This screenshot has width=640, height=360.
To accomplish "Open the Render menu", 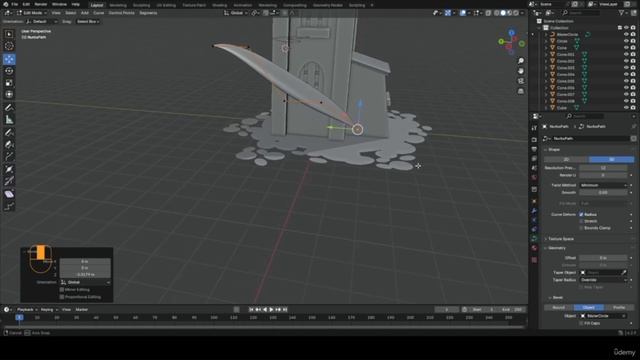I will 41,4.
